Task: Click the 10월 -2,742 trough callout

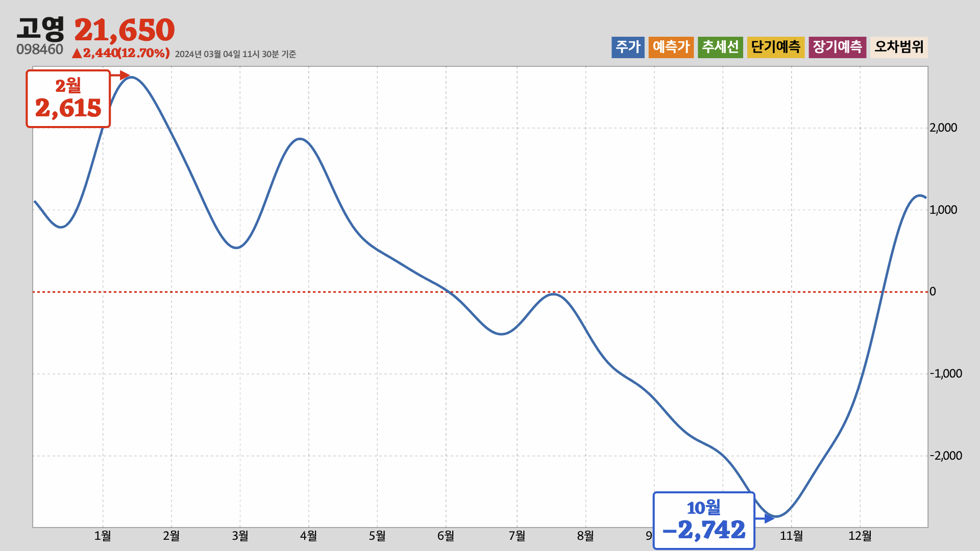Action: [x=703, y=520]
